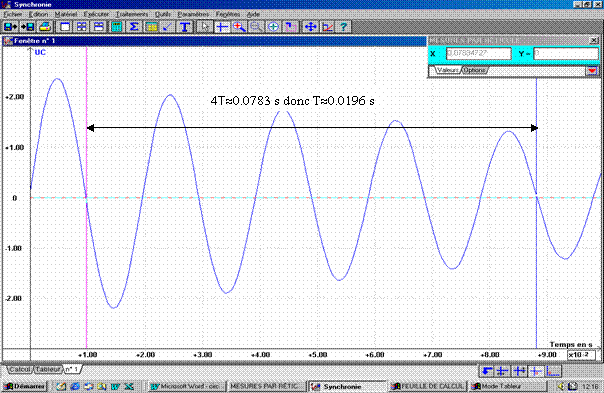
Task: Click the x10-2 time scale box
Action: (x=581, y=354)
